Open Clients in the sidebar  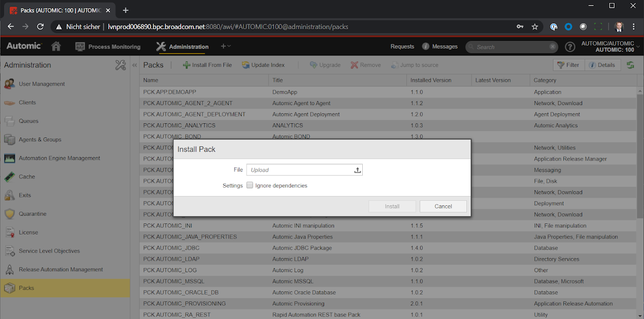[x=65, y=103]
